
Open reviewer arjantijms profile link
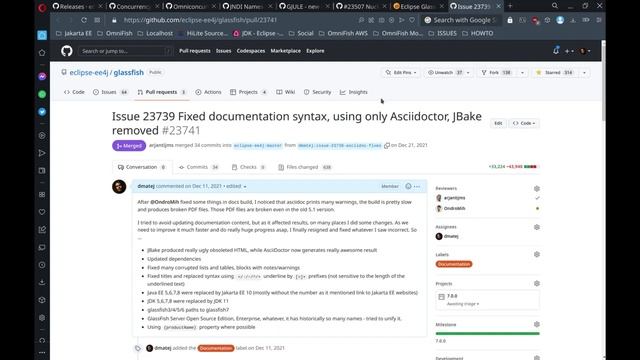pos(454,198)
